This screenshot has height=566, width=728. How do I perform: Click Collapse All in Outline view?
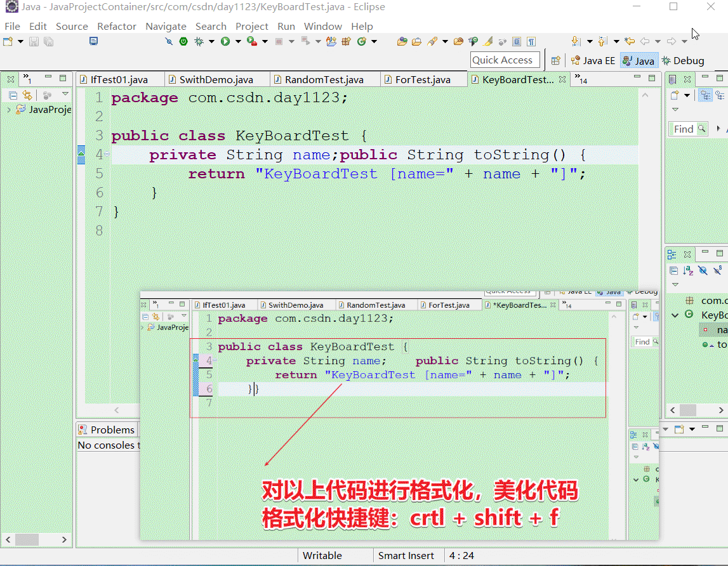[673, 271]
